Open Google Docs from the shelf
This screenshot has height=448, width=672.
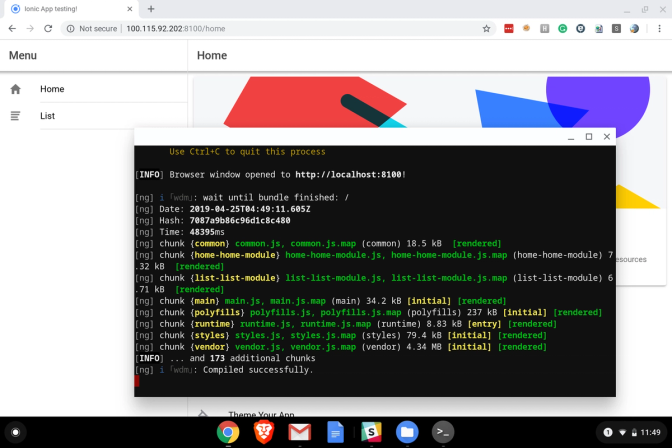coord(335,432)
